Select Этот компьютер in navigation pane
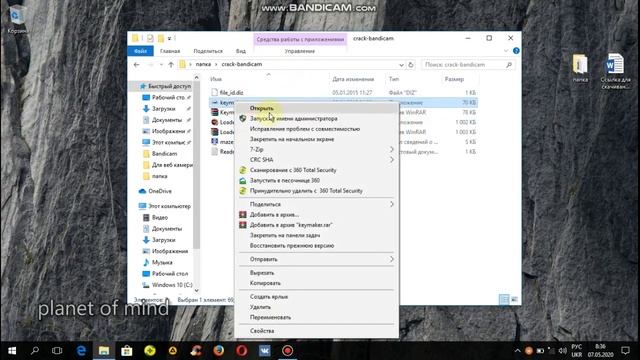640x360 pixels. point(169,206)
